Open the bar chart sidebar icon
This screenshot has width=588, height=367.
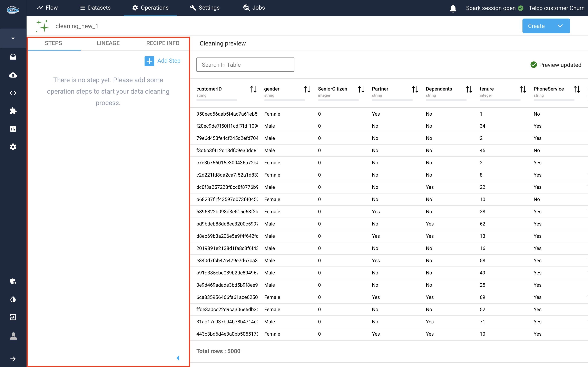[13, 129]
